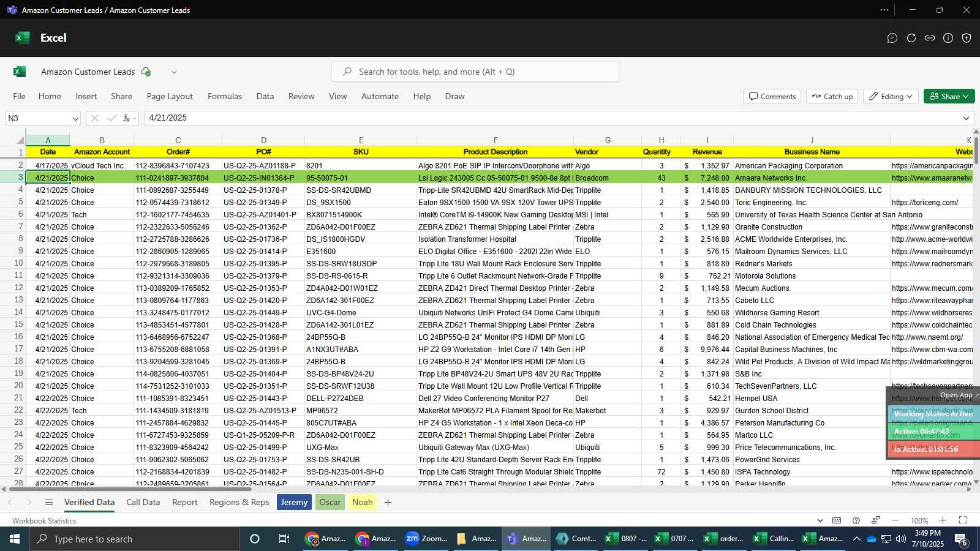
Task: Click the zoom out minus icon
Action: click(x=895, y=520)
